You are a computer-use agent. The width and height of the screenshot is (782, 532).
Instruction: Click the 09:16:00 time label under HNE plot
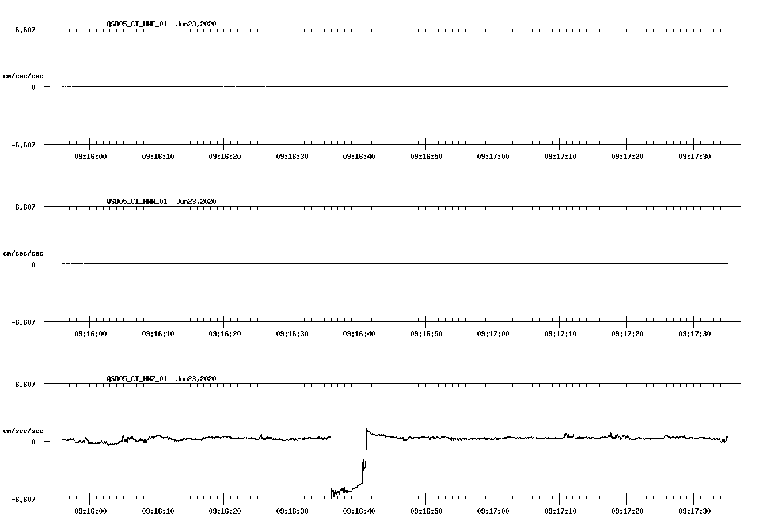[x=90, y=157]
